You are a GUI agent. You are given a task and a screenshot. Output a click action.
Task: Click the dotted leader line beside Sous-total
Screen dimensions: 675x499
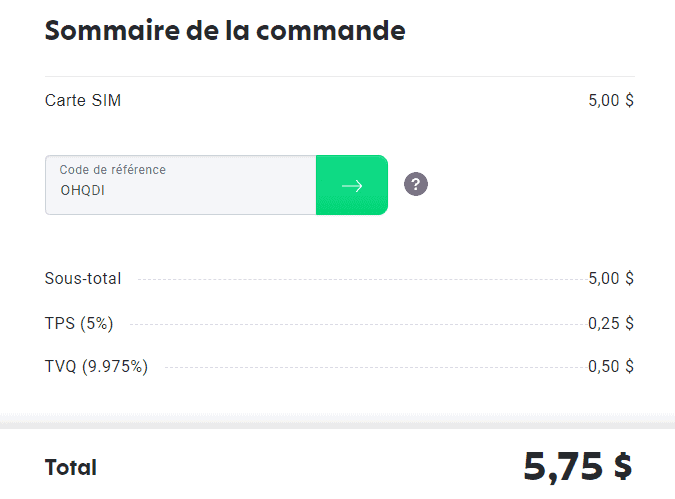point(360,279)
